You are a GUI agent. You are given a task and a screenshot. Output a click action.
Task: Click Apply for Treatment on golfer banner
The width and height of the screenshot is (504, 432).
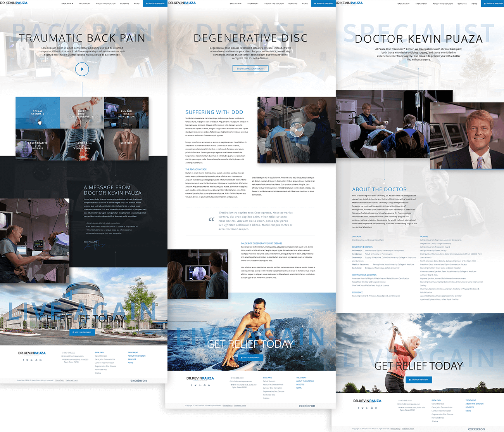[419, 380]
